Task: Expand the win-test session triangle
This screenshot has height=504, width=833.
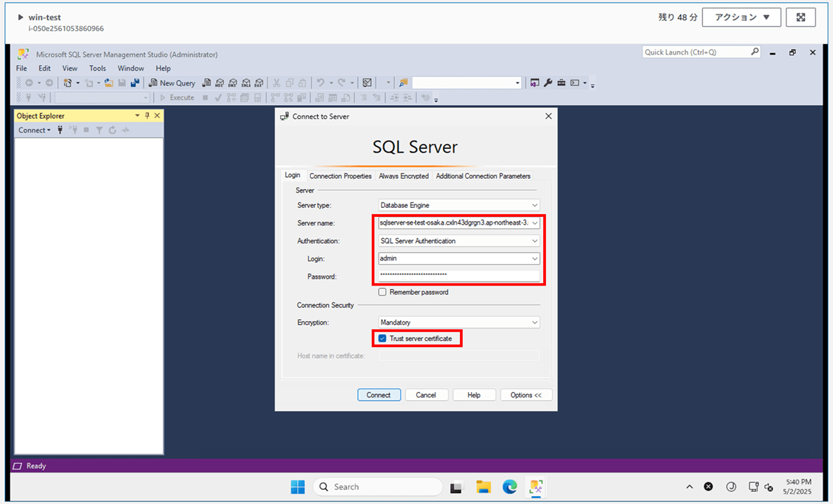Action: (21, 17)
